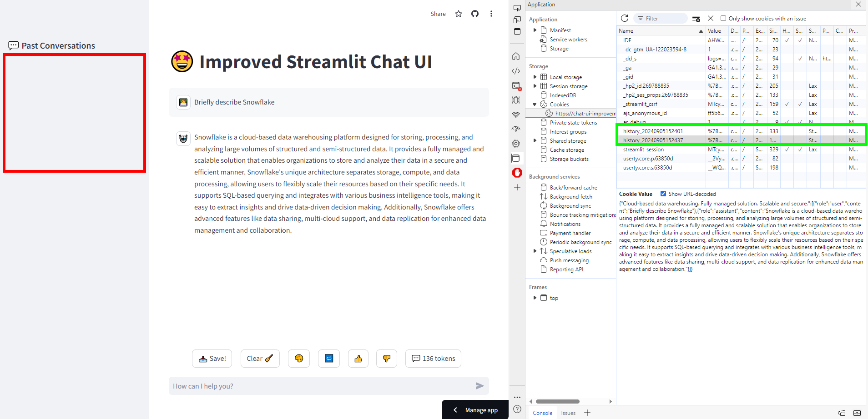Select the DevTools inspect element tool
This screenshot has height=419, width=868.
click(x=517, y=8)
